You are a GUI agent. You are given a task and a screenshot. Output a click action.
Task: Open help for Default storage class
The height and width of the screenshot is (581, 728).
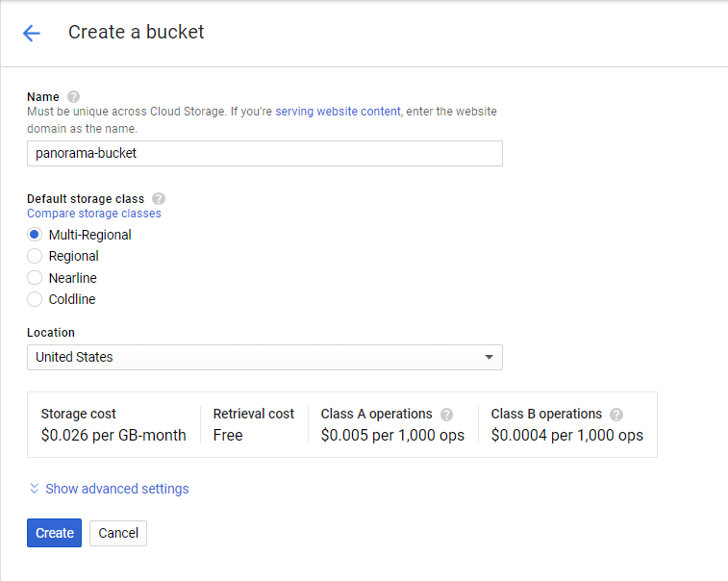tap(159, 199)
